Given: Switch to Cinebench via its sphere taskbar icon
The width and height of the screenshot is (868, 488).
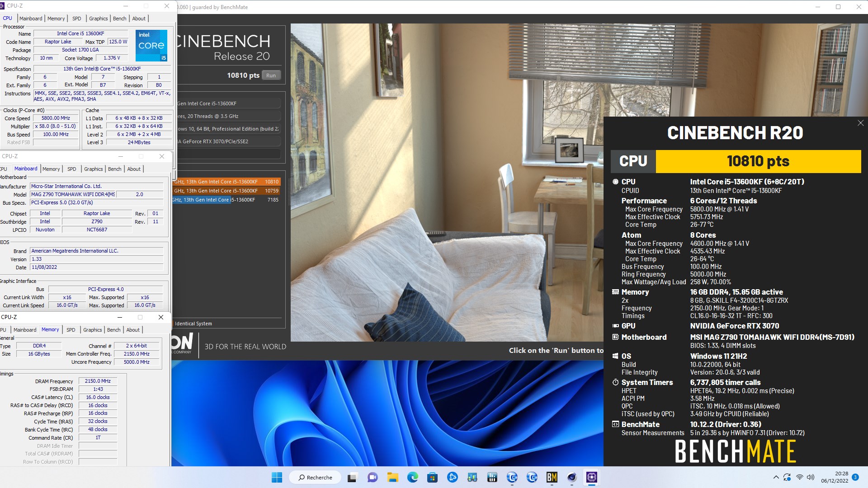Looking at the screenshot, I should (x=572, y=477).
